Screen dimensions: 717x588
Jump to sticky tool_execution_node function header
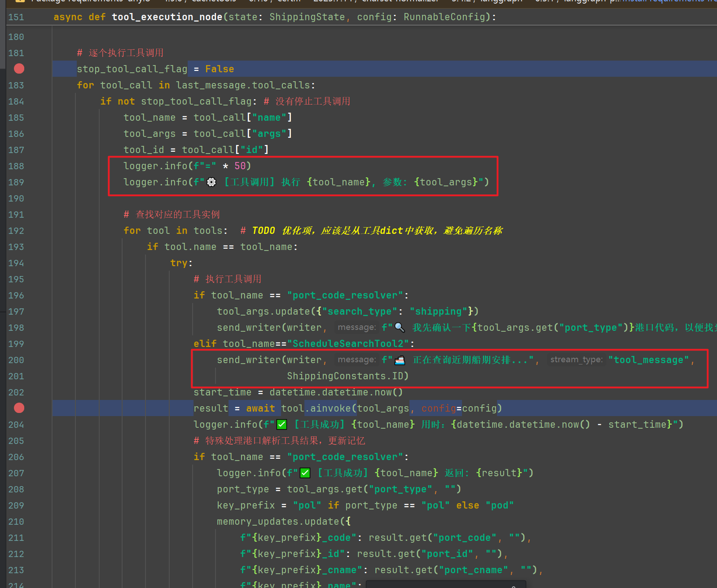click(167, 17)
